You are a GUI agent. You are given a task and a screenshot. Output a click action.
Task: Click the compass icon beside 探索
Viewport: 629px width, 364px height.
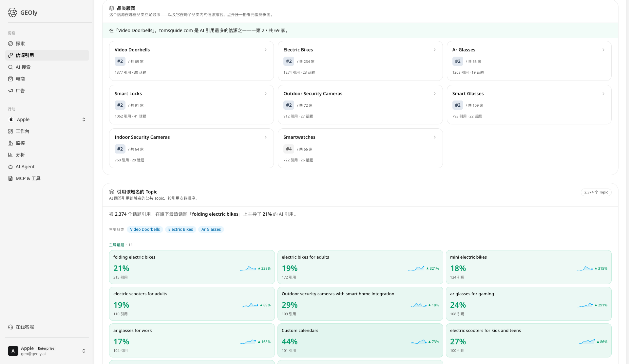click(10, 44)
